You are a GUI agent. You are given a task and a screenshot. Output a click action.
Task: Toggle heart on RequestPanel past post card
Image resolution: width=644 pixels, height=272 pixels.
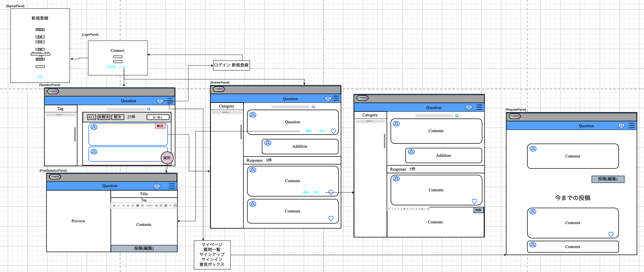pyautogui.click(x=611, y=234)
